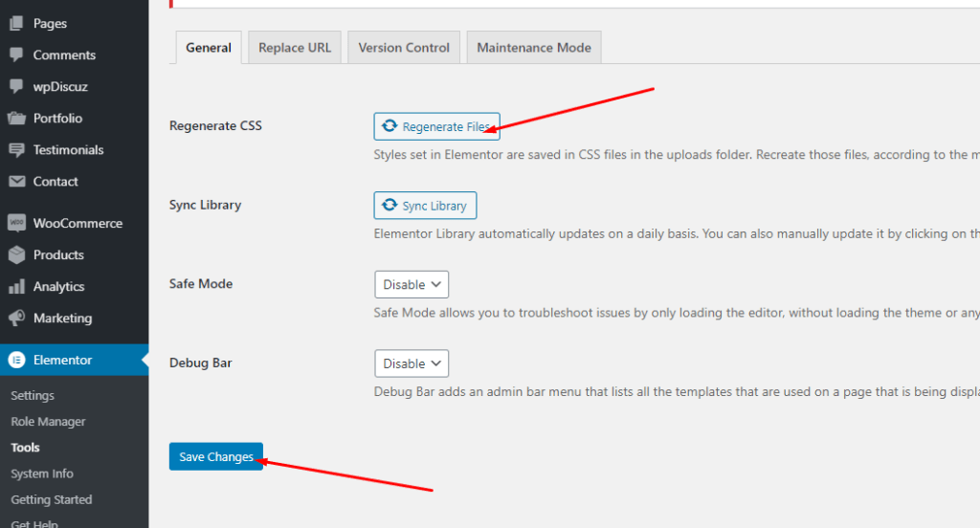The width and height of the screenshot is (980, 528).
Task: Click the Products box icon
Action: (x=17, y=255)
